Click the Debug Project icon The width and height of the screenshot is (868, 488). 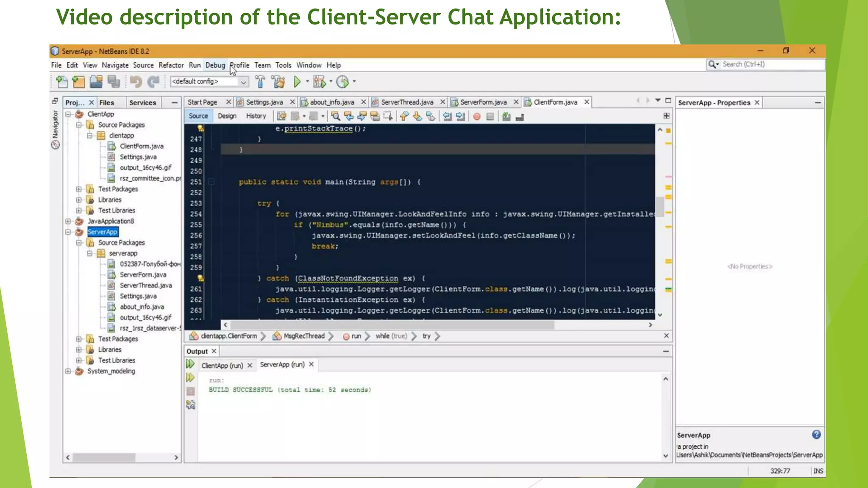tap(319, 81)
